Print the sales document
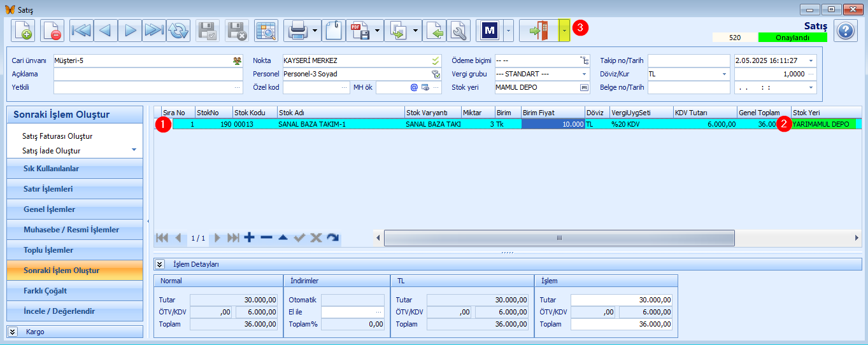 pyautogui.click(x=297, y=30)
